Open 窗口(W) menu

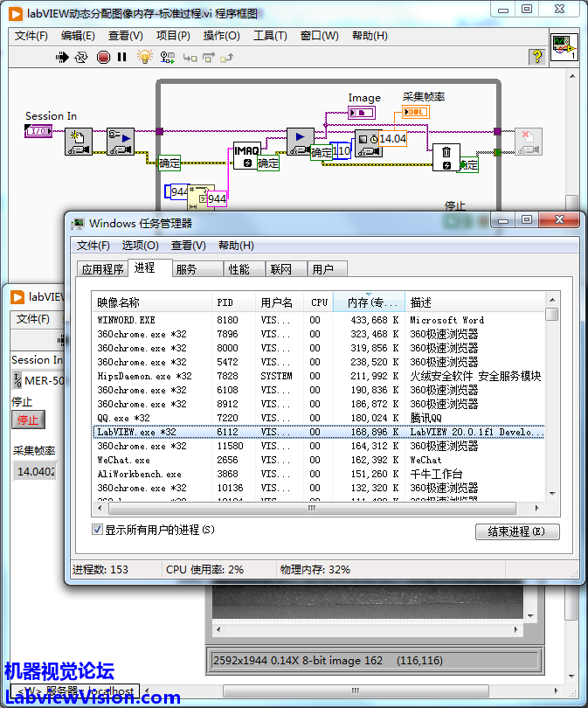320,36
